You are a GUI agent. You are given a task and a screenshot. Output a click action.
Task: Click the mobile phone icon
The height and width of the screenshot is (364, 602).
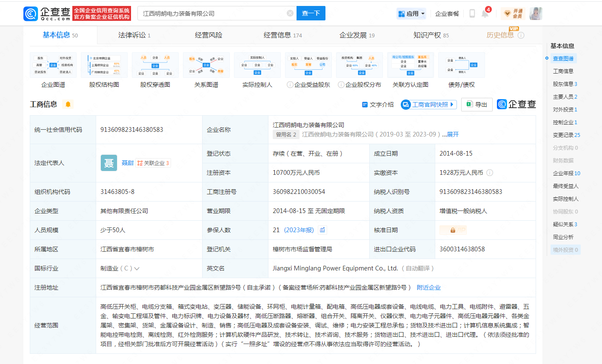pos(472,14)
